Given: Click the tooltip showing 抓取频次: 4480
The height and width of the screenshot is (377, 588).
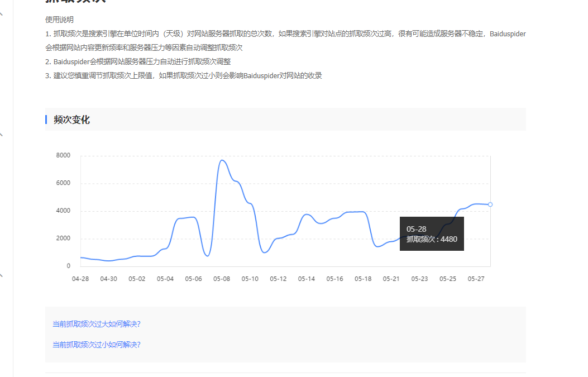Looking at the screenshot, I should pos(432,234).
